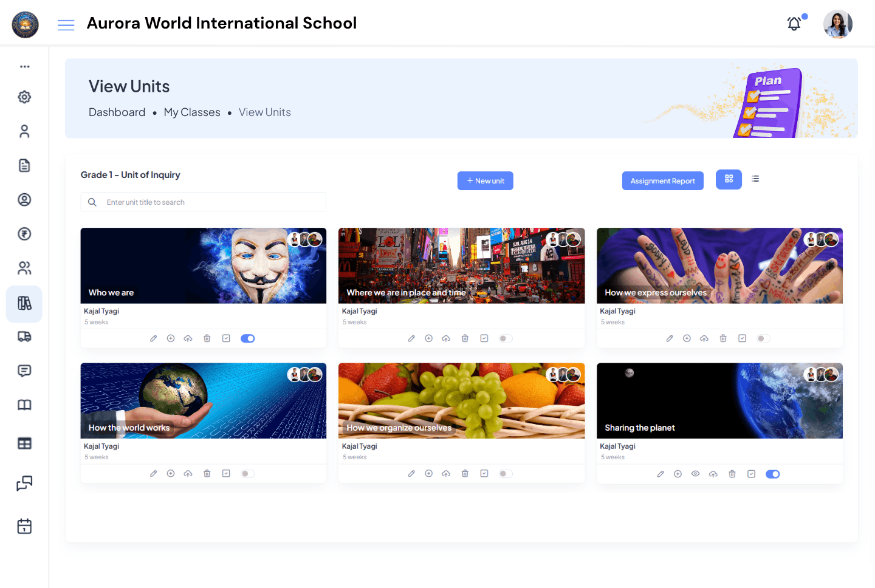This screenshot has height=588, width=875.
Task: Preview 'Sharing the planet' via the eye icon
Action: [x=695, y=474]
